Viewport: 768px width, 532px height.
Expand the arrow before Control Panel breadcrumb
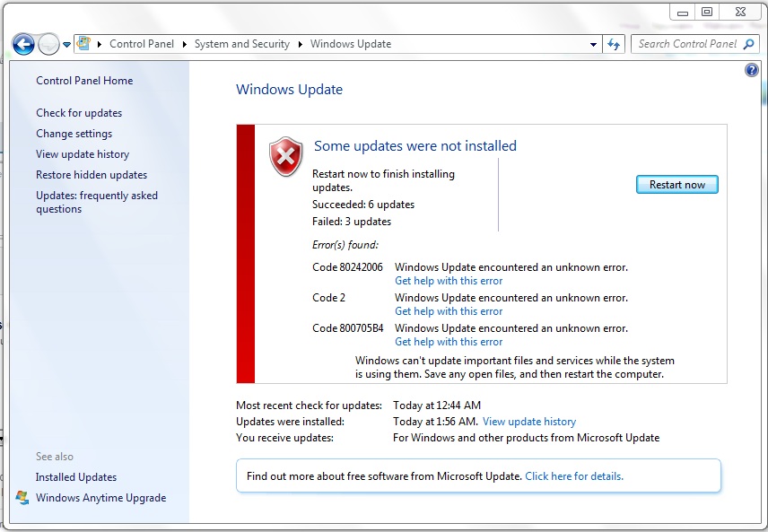(100, 45)
